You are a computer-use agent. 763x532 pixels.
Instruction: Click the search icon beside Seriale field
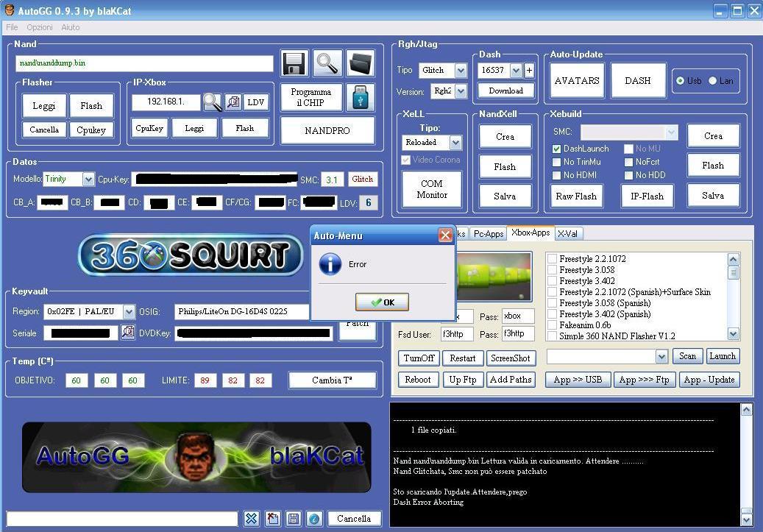(x=128, y=333)
